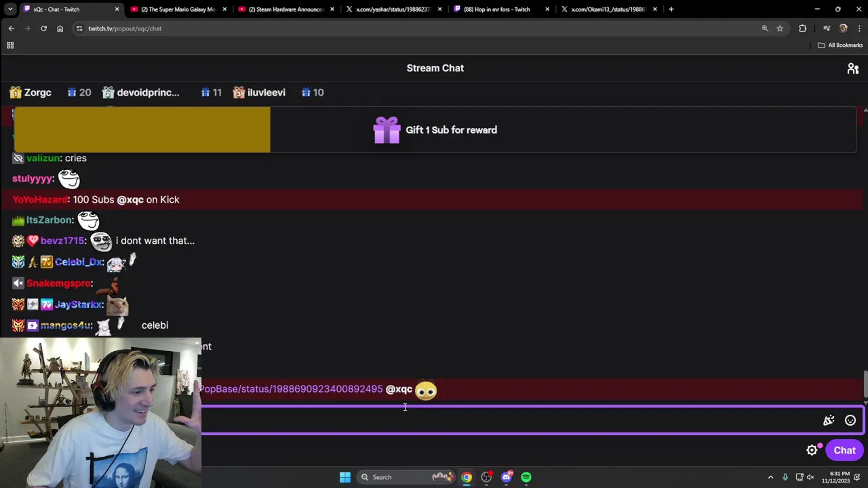Viewport: 868px width, 488px height.
Task: Open OBS Studio from the taskbar
Action: [486, 477]
